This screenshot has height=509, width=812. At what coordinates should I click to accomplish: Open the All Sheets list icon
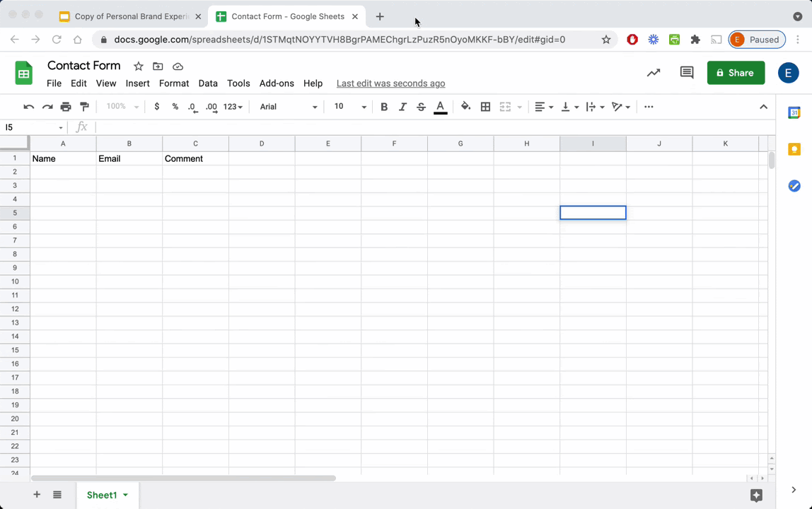point(57,494)
